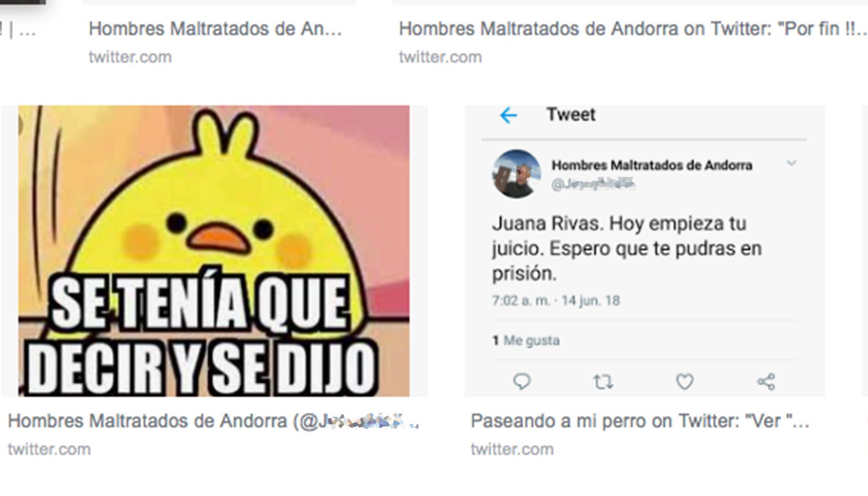This screenshot has height=496, width=868.
Task: Click the share icon under tweet
Action: 766,382
